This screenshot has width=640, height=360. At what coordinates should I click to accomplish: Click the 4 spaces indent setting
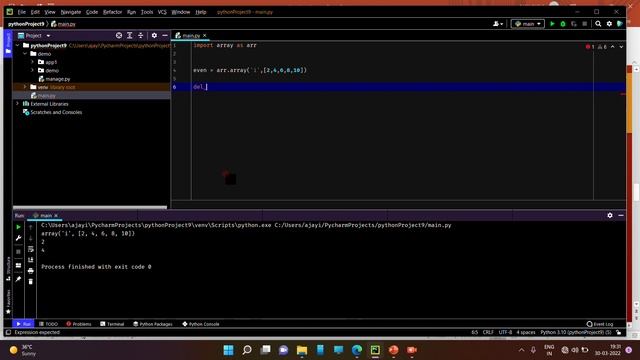point(526,332)
